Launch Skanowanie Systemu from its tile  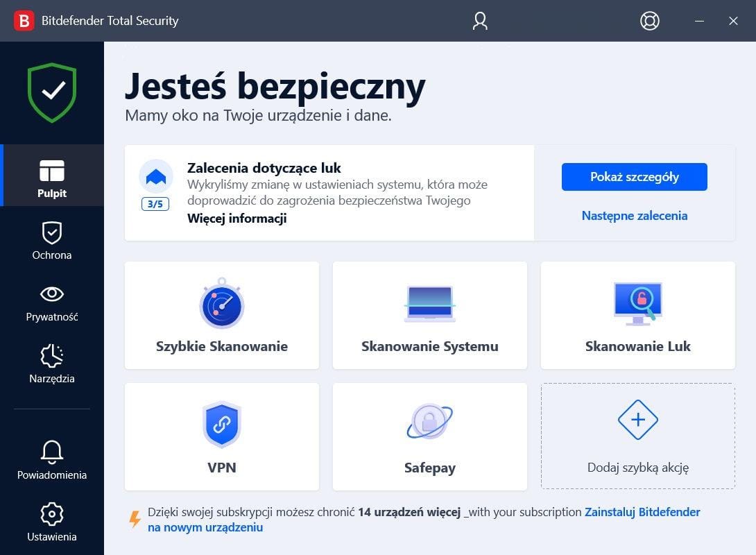click(x=429, y=316)
